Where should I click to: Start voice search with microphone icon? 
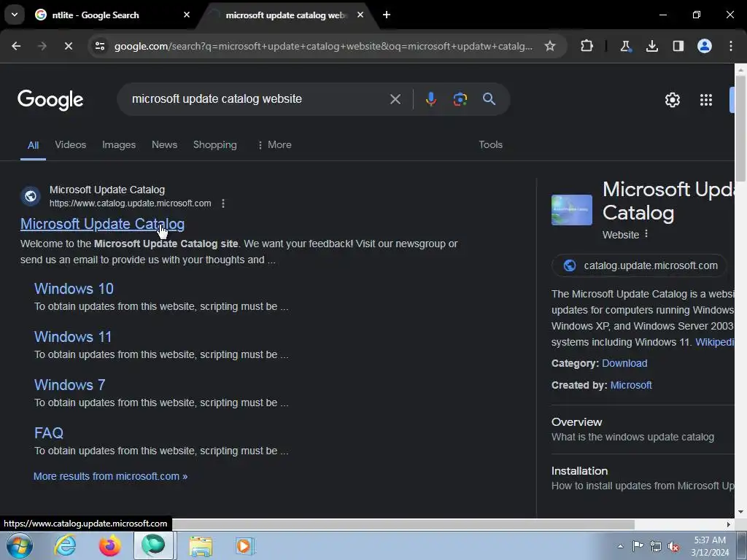point(430,99)
